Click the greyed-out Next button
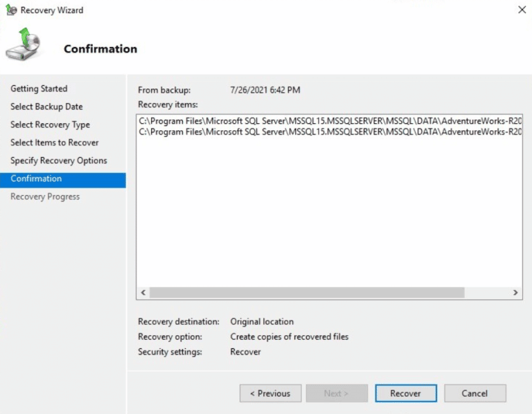532x414 pixels. tap(337, 393)
